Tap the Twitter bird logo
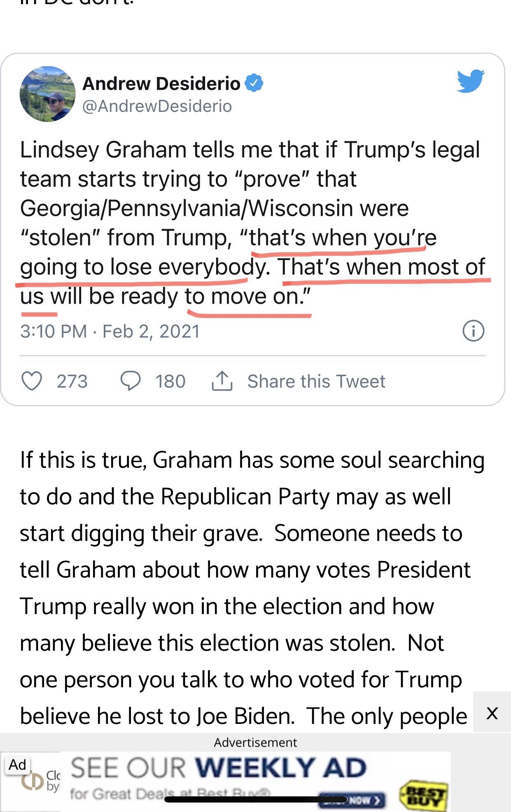Image resolution: width=511 pixels, height=812 pixels. pyautogui.click(x=471, y=81)
